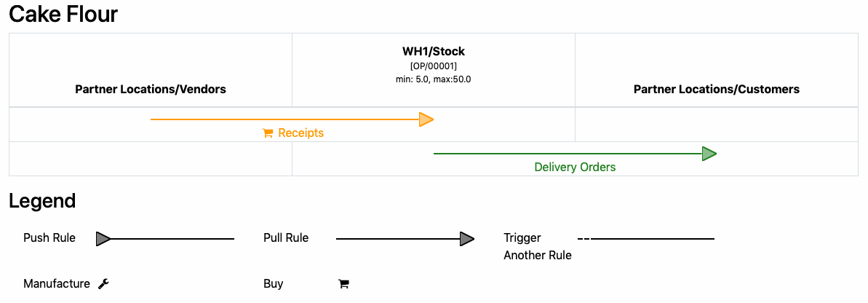The image size is (868, 303).
Task: Click the dashed Trigger Another Rule line
Action: (x=646, y=239)
